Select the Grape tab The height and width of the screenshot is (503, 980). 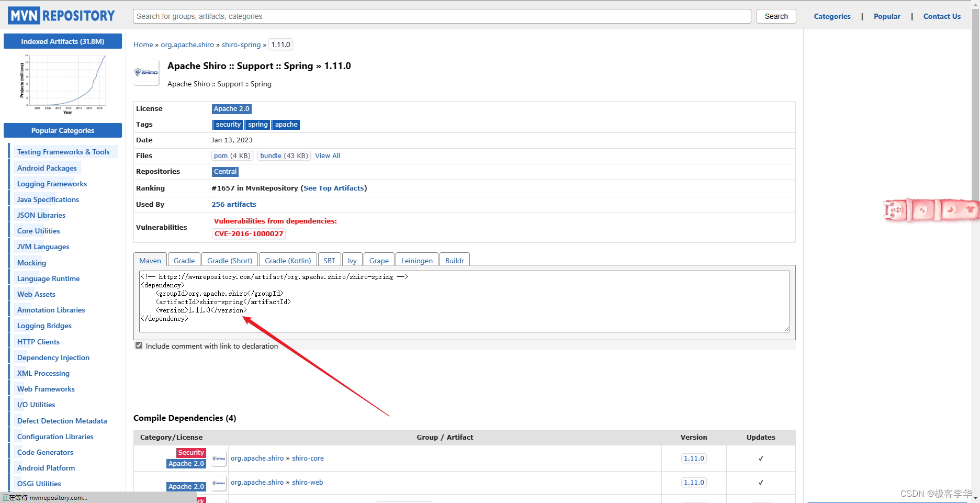tap(379, 261)
